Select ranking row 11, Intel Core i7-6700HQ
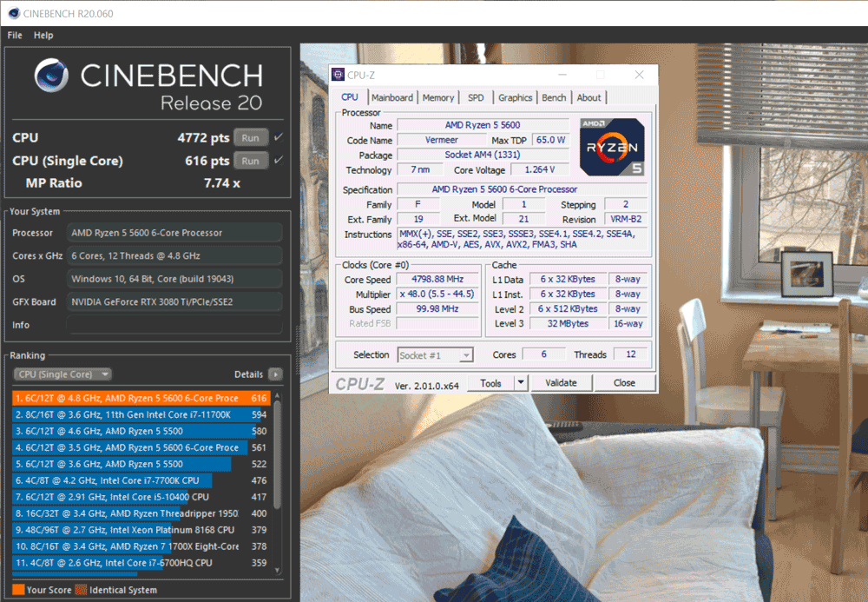This screenshot has width=868, height=602. 141,563
